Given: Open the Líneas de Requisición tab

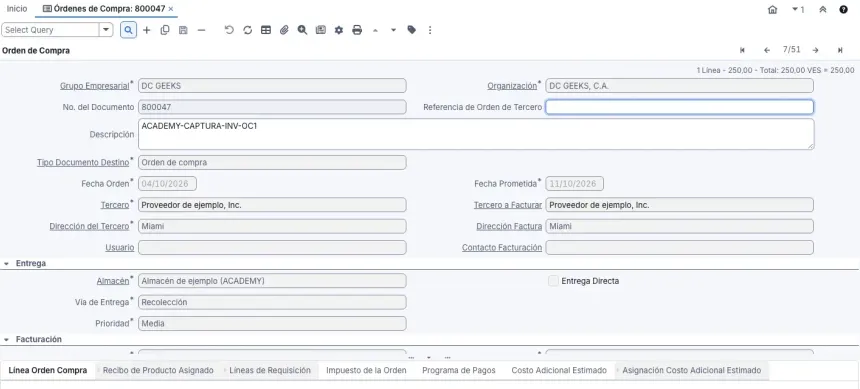Looking at the screenshot, I should [270, 370].
